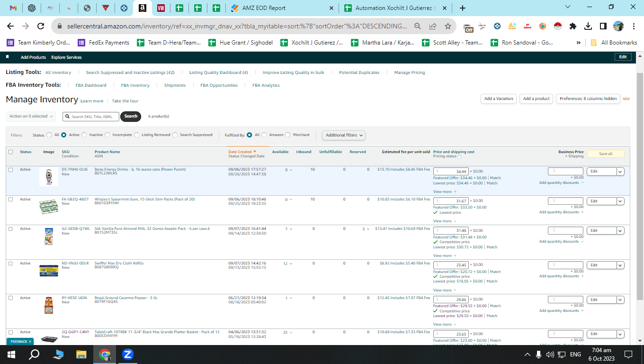Open the Chrome three-dot menu

[634, 26]
